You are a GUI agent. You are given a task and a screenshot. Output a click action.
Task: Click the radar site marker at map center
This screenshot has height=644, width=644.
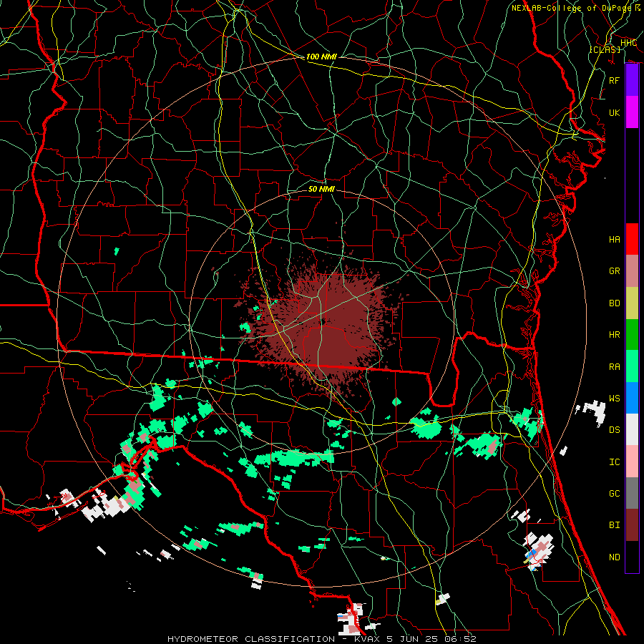(x=323, y=322)
